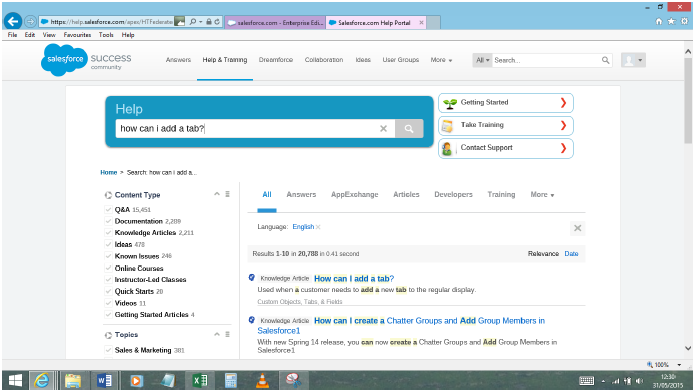Open the Favourites menu

77,35
